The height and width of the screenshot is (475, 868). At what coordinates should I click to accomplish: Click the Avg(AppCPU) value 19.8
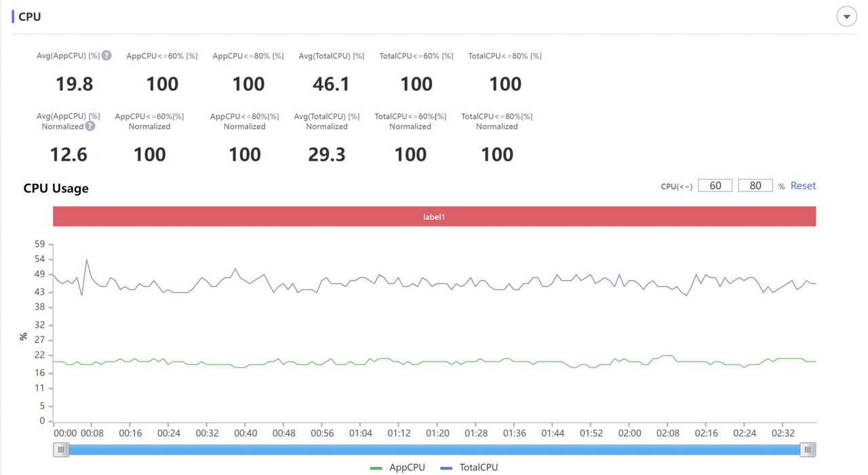[x=74, y=84]
